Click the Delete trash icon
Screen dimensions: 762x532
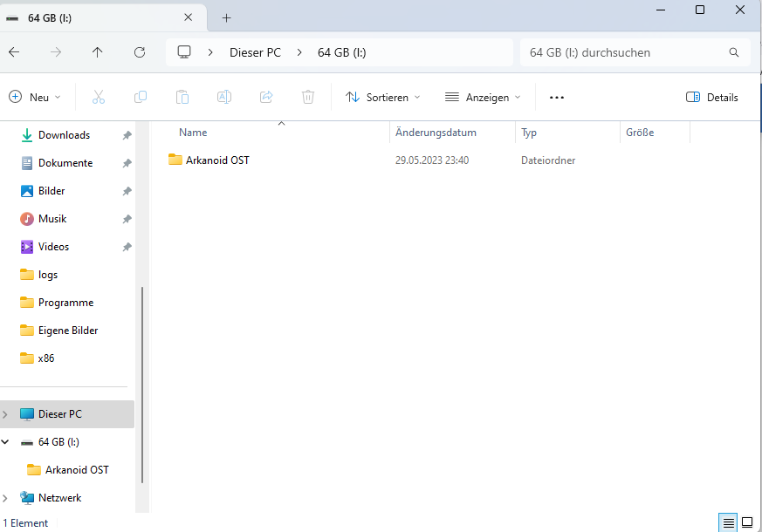point(307,97)
